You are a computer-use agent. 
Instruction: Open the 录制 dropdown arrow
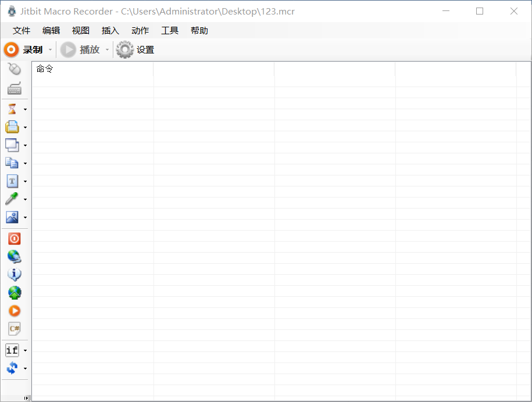pyautogui.click(x=50, y=50)
